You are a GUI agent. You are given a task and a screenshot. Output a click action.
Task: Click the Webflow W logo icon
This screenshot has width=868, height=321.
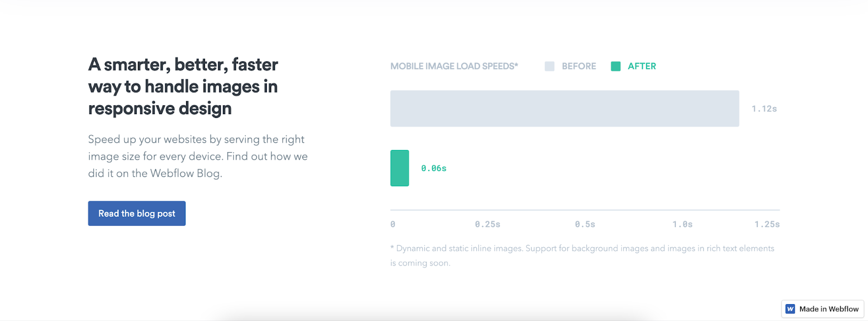[x=790, y=309]
